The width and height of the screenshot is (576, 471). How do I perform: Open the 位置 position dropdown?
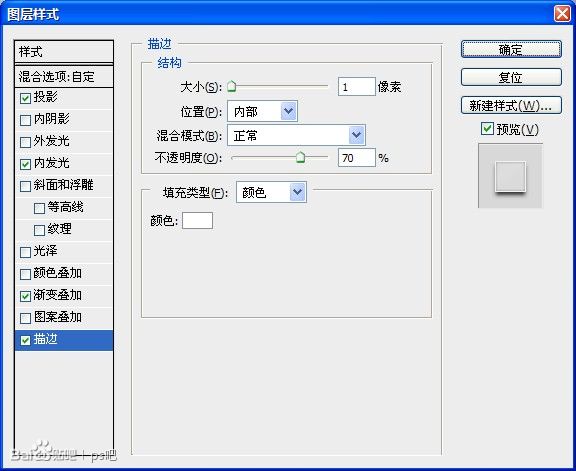pos(262,111)
